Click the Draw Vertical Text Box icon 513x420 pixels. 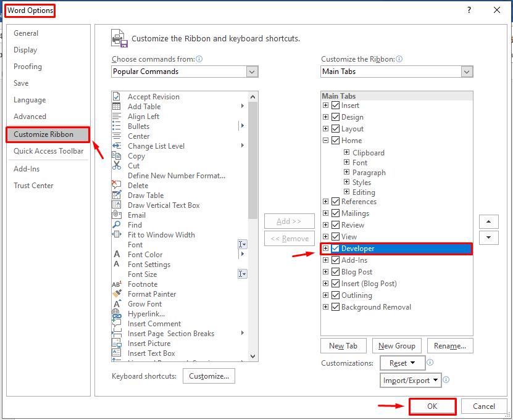[x=116, y=205]
